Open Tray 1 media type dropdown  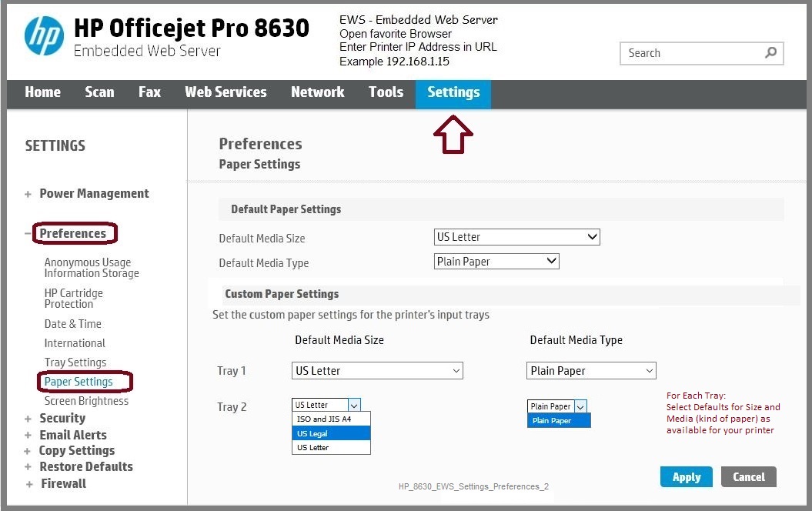coord(591,371)
